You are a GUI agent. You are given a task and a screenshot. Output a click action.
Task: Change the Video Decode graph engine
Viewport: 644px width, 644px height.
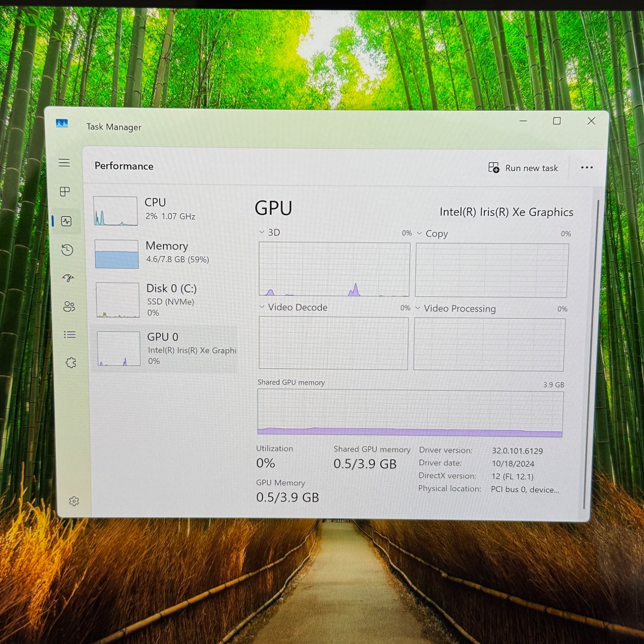pyautogui.click(x=293, y=307)
